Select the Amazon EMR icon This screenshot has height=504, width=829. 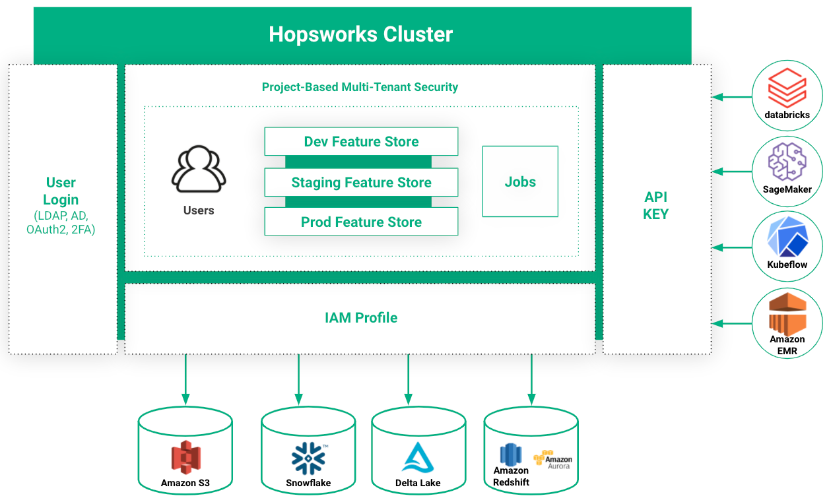point(787,313)
